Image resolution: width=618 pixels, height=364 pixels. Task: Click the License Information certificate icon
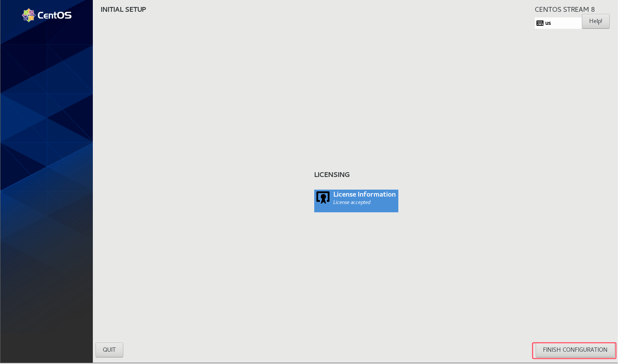pyautogui.click(x=323, y=197)
